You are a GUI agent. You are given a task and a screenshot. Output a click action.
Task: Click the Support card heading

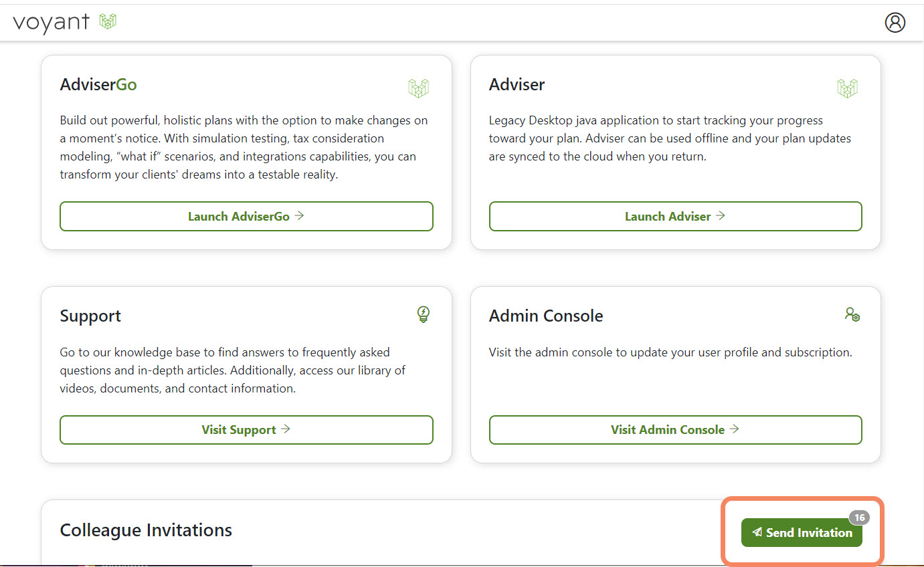(x=90, y=316)
